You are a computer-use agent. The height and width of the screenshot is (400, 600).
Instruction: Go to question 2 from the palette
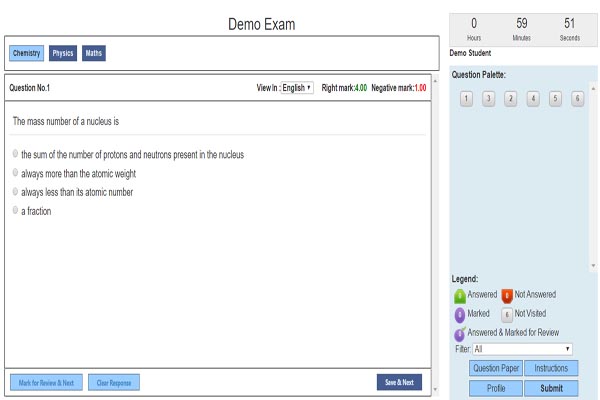pyautogui.click(x=510, y=98)
